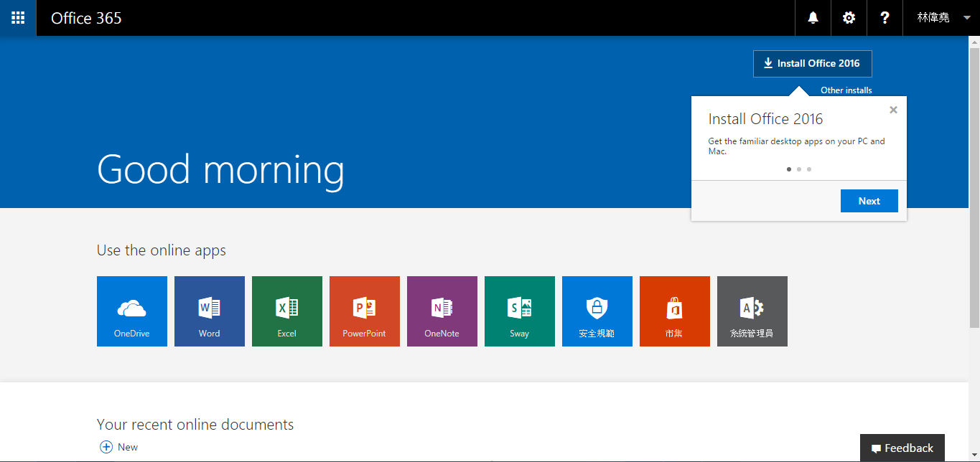
Task: Click the Use the online apps heading
Action: (x=162, y=250)
